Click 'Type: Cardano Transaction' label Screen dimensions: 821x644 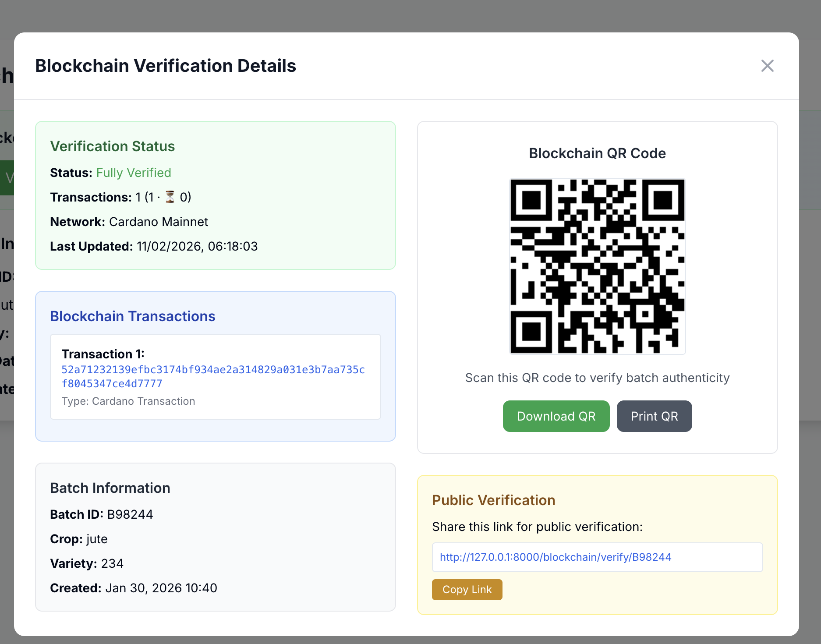[x=128, y=401]
